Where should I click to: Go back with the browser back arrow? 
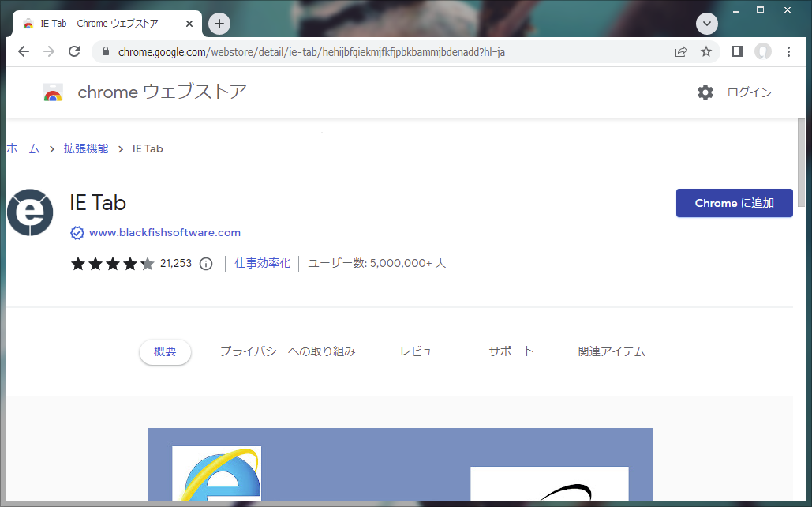24,51
